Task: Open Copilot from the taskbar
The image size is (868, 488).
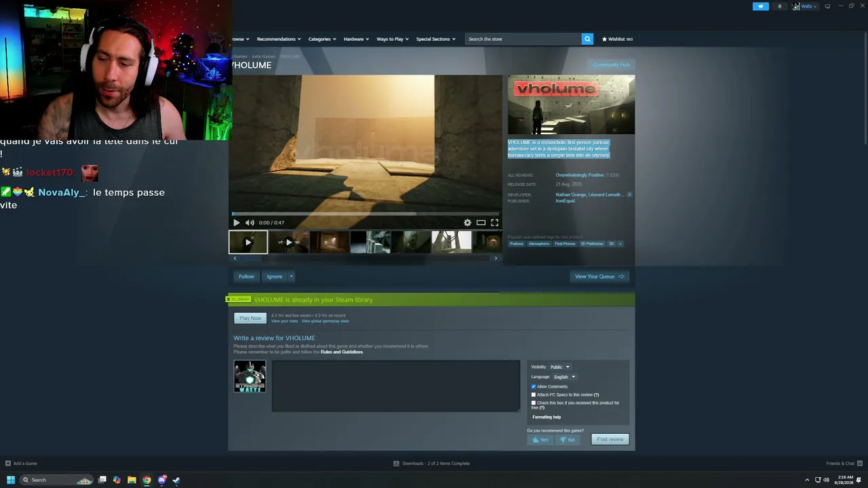Action: coord(117,480)
